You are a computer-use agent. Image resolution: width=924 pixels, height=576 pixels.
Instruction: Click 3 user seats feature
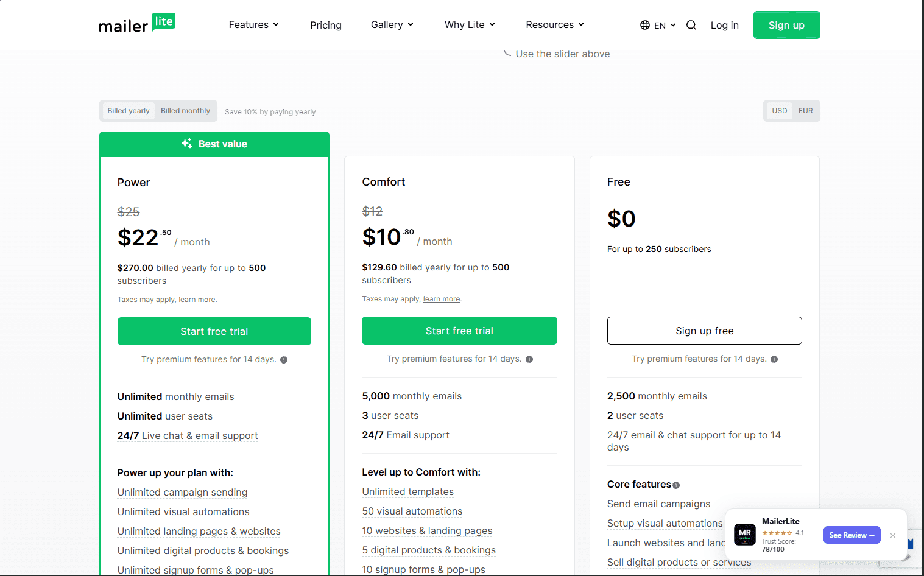(390, 415)
